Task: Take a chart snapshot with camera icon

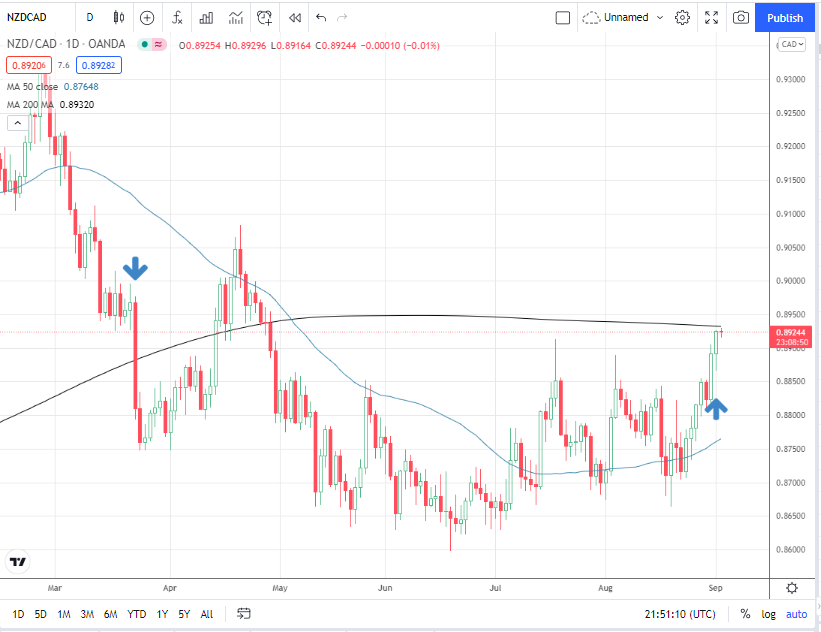Action: coord(741,17)
